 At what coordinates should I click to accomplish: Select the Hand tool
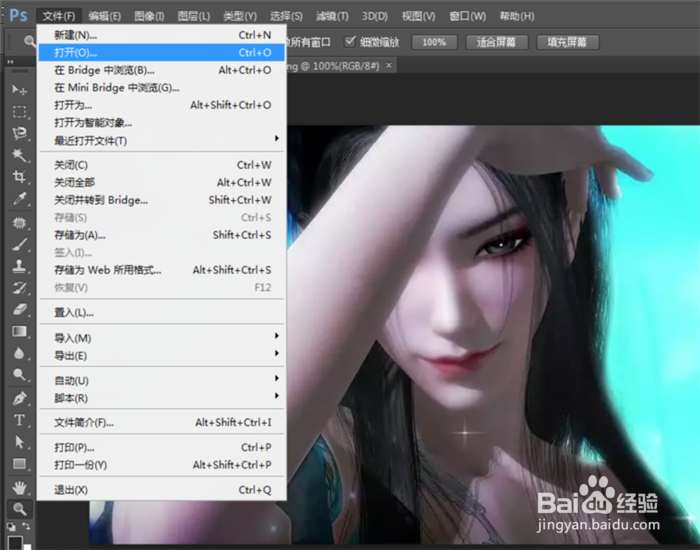coord(19,488)
